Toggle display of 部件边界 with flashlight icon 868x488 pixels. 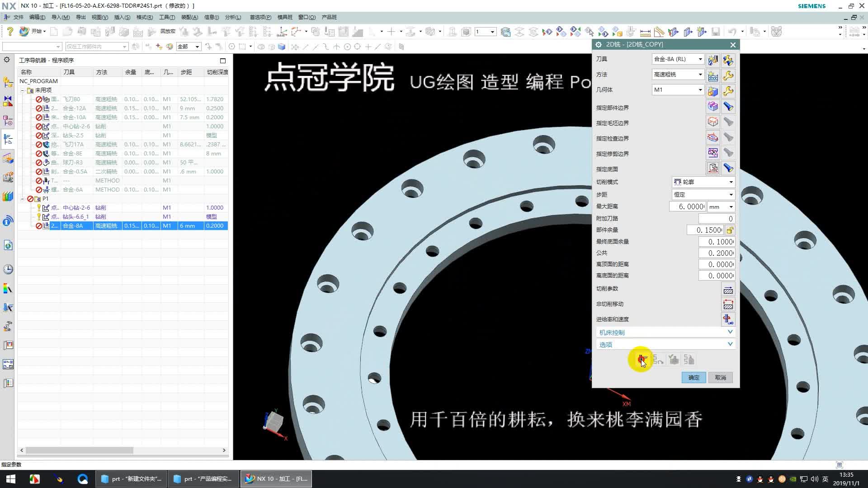[728, 106]
